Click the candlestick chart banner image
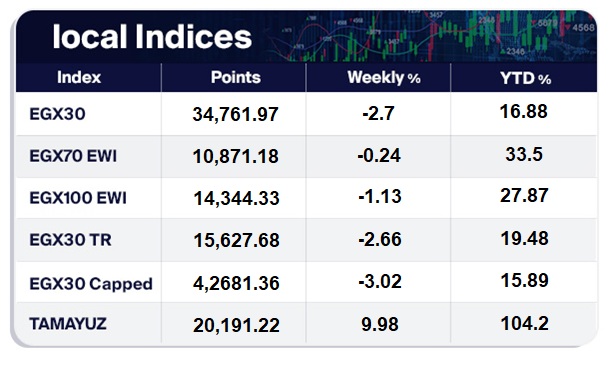Viewport: 611px width, 371px height. tap(431, 37)
